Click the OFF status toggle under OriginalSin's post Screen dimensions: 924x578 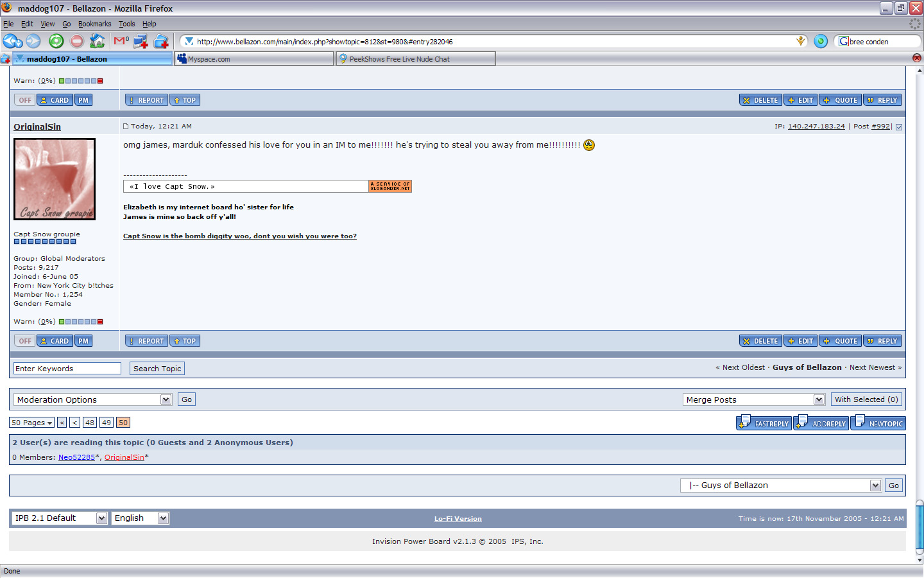[25, 341]
